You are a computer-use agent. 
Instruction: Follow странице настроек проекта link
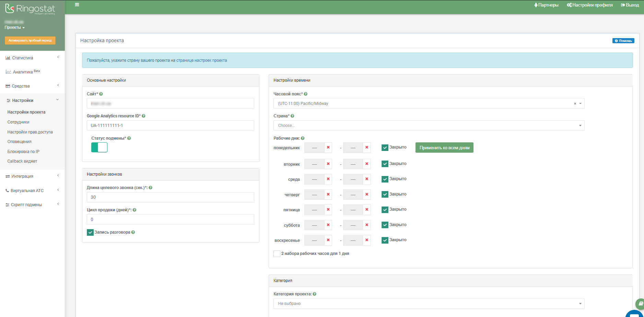click(202, 60)
